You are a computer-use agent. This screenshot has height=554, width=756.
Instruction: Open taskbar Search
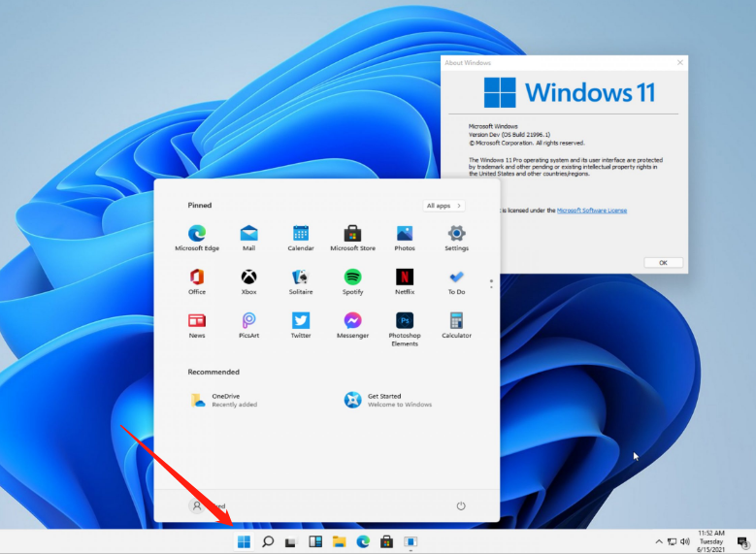[x=268, y=541]
